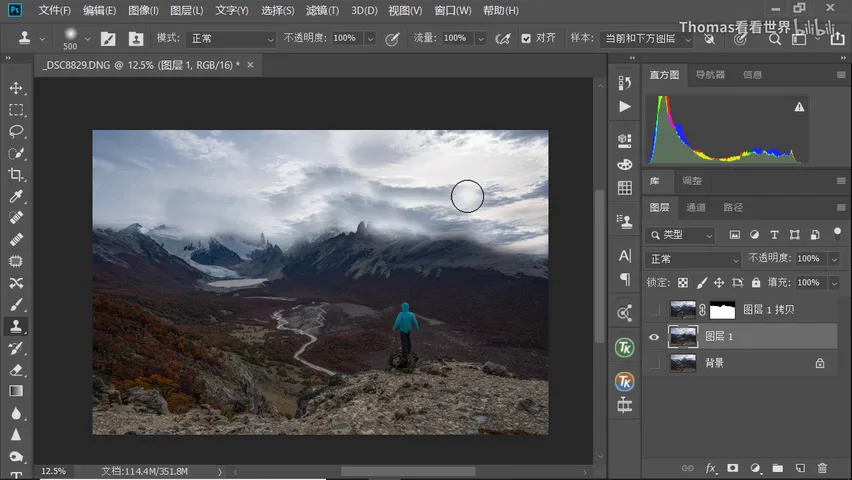Open the 滤镜(T) menu
This screenshot has width=852, height=480.
(322, 10)
